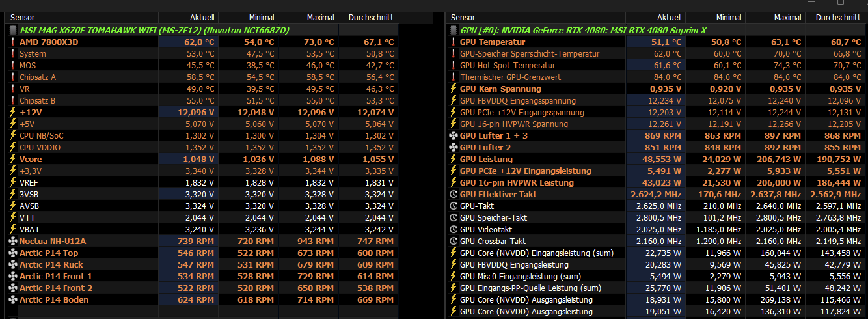Select the MSI MAG X670E TOMAHAWK WIFI group row
Viewport: 868px width, 319px height.
click(202, 30)
